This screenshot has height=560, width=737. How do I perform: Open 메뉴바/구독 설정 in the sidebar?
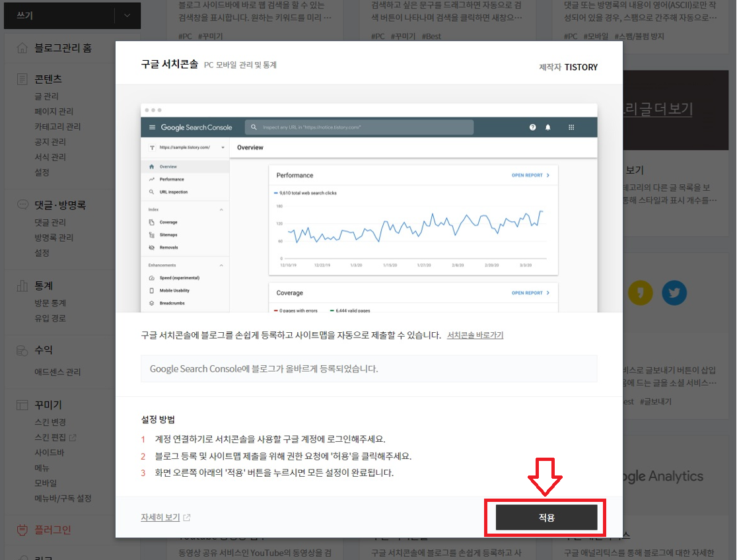coord(63,499)
